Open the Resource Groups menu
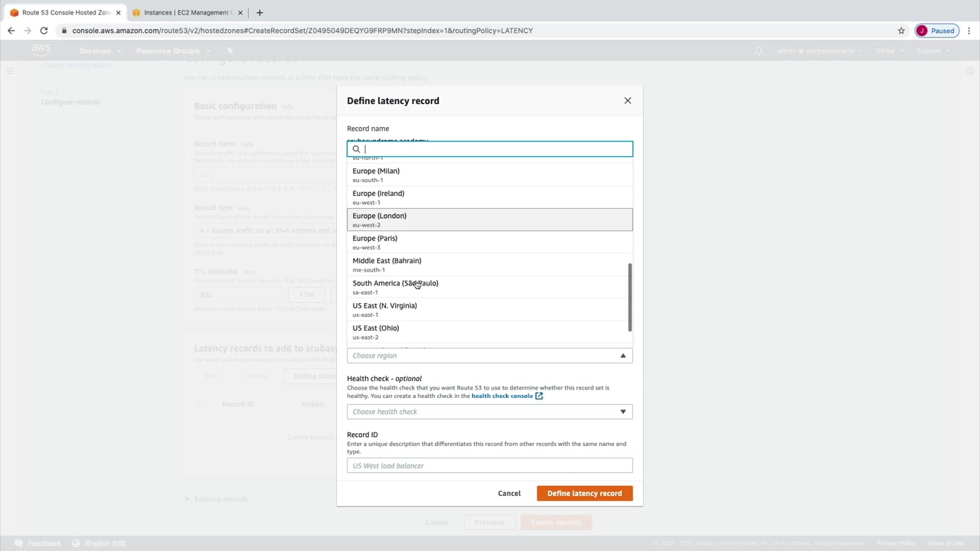 171,51
